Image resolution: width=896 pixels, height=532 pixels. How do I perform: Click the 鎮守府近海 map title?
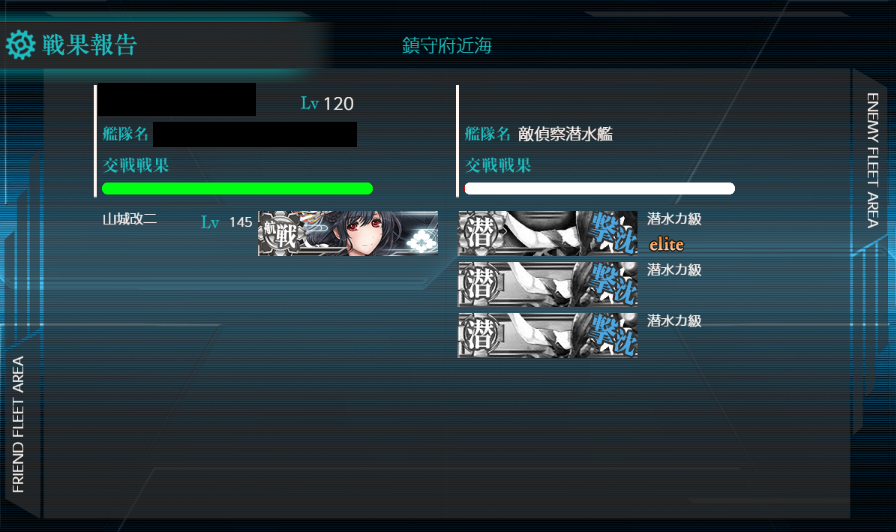click(447, 46)
